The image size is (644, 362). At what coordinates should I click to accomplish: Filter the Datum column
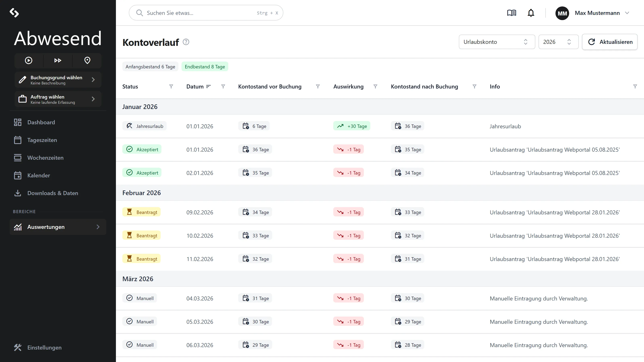click(x=223, y=86)
